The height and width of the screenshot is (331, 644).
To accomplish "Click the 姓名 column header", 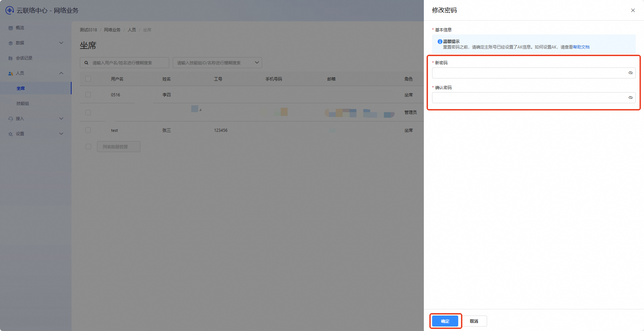I will [167, 79].
